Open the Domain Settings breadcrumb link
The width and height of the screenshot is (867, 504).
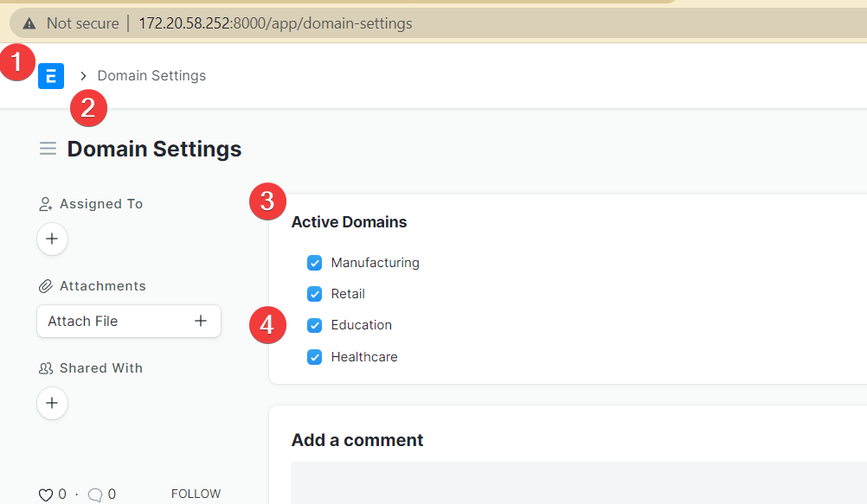pos(151,76)
